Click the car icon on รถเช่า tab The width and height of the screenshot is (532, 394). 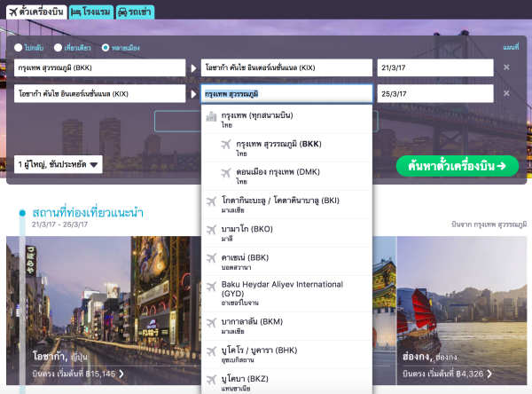[122, 12]
